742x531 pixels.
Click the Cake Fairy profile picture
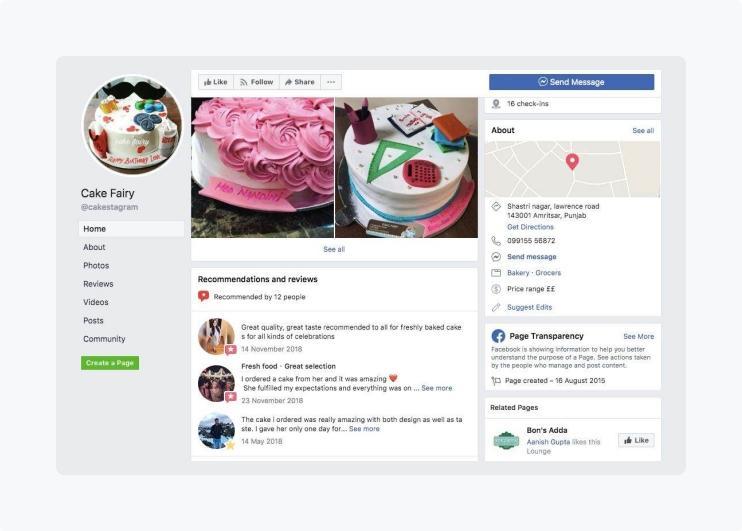(132, 124)
